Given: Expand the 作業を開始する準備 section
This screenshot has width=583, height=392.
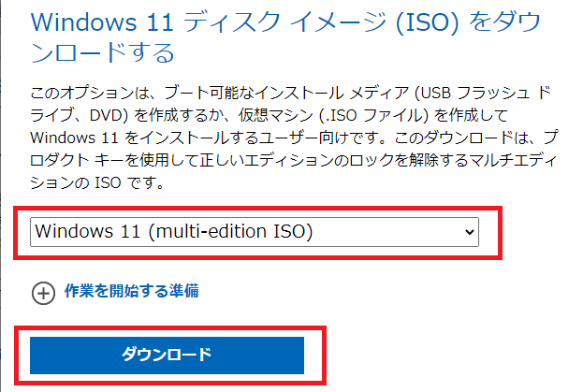Looking at the screenshot, I should pyautogui.click(x=132, y=291).
